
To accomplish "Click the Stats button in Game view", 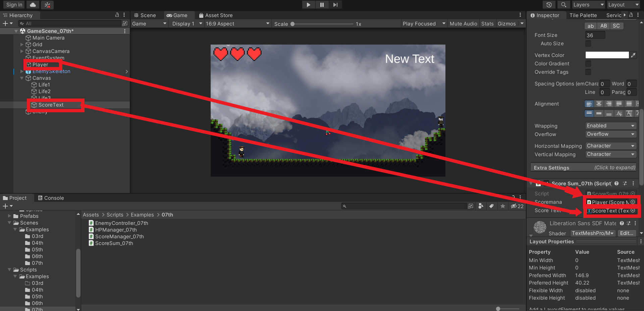I will [487, 24].
